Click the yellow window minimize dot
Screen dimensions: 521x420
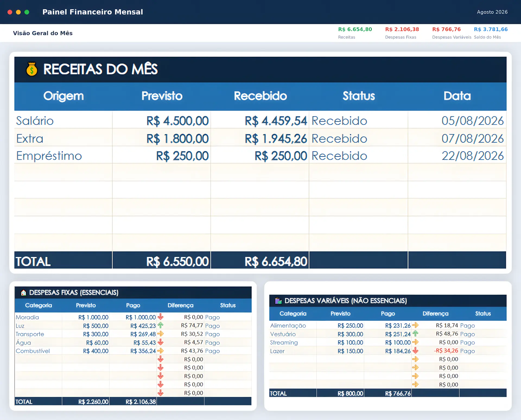(x=18, y=12)
